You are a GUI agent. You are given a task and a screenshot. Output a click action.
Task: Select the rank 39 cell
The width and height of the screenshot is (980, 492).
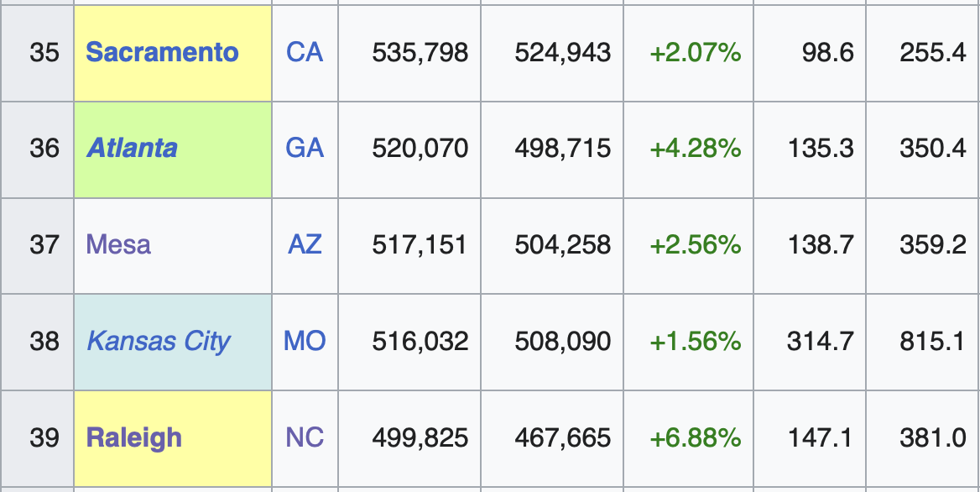click(44, 438)
